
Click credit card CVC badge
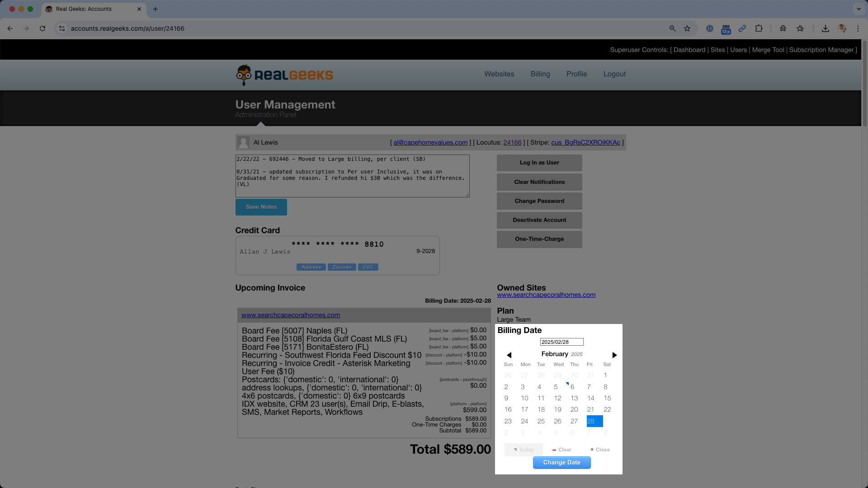[x=368, y=267]
